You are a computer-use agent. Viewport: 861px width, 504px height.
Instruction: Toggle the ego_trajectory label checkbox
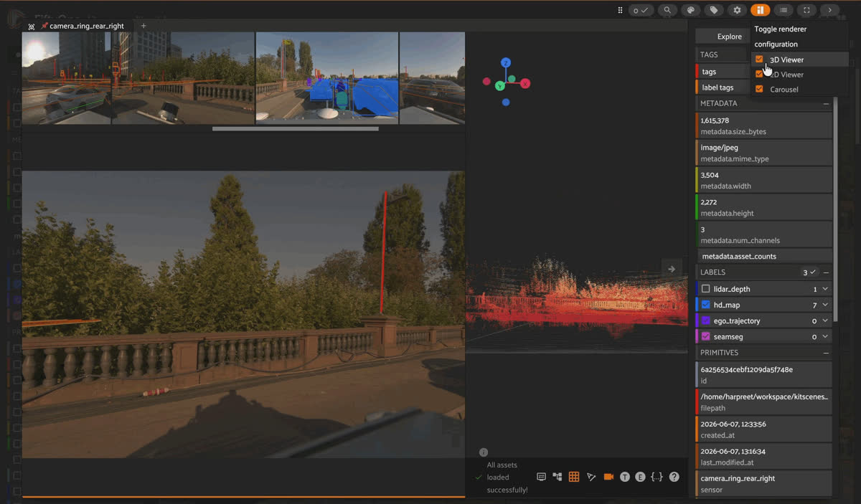click(706, 320)
